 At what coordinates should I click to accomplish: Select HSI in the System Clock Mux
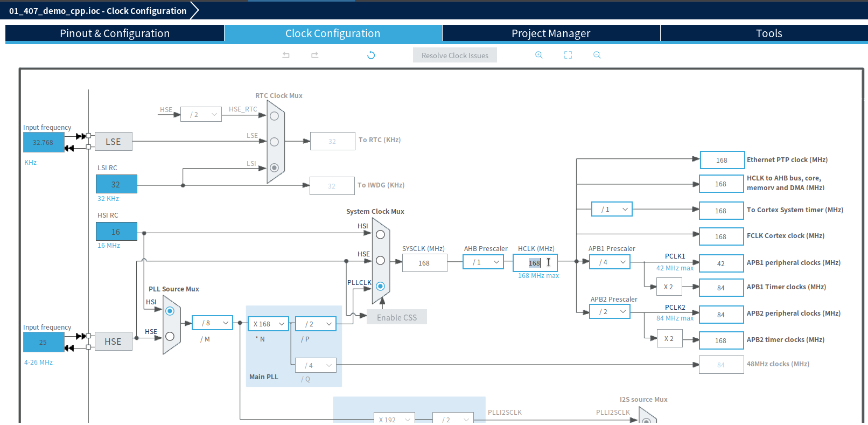(x=380, y=234)
